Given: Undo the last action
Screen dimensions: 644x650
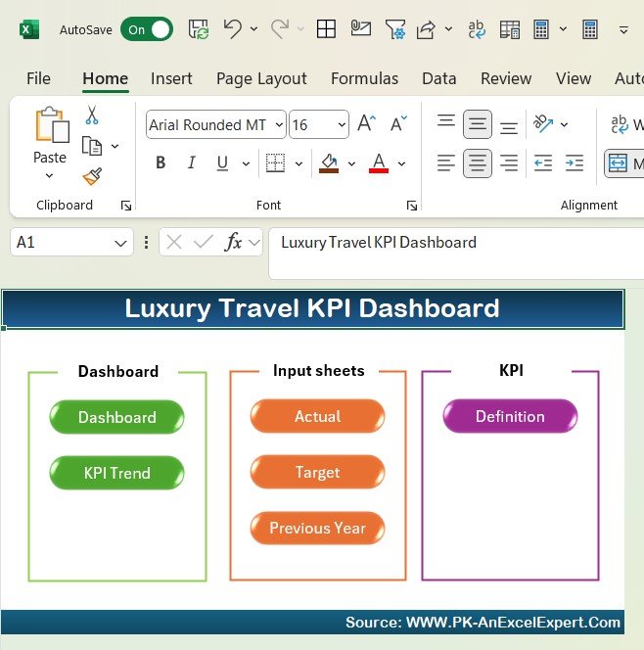Looking at the screenshot, I should (x=233, y=29).
